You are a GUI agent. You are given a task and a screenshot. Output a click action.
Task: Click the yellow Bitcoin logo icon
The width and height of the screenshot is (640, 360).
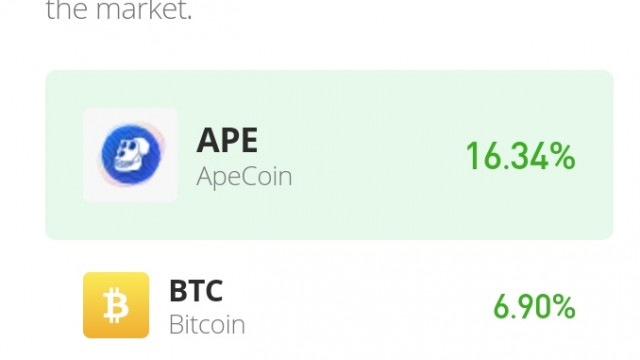coord(116,305)
